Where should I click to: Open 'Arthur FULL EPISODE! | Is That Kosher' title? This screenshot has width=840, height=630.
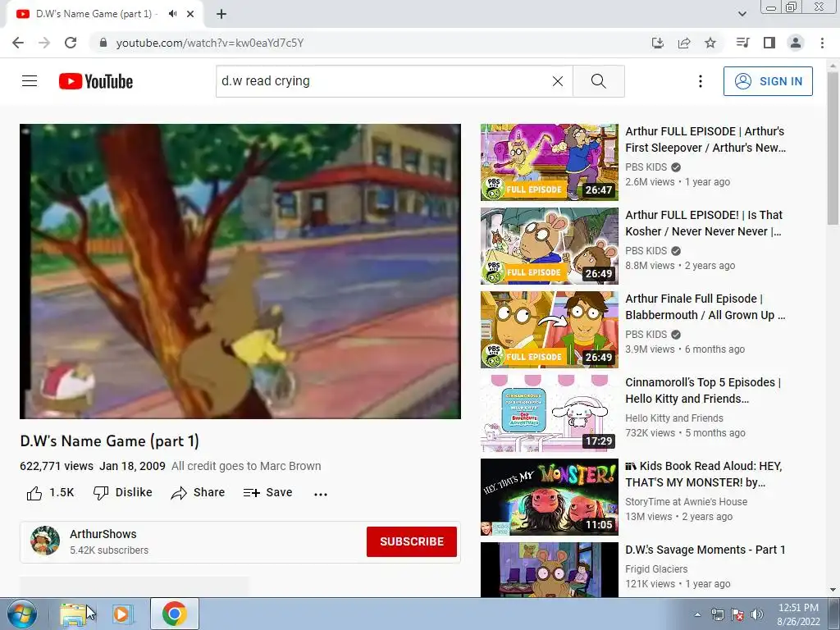[x=704, y=223]
